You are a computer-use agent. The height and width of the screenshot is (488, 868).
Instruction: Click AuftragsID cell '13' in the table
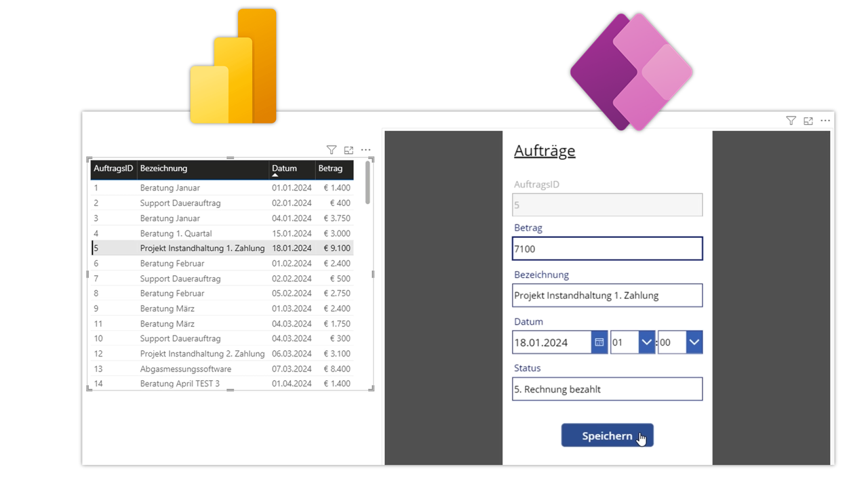tap(98, 369)
